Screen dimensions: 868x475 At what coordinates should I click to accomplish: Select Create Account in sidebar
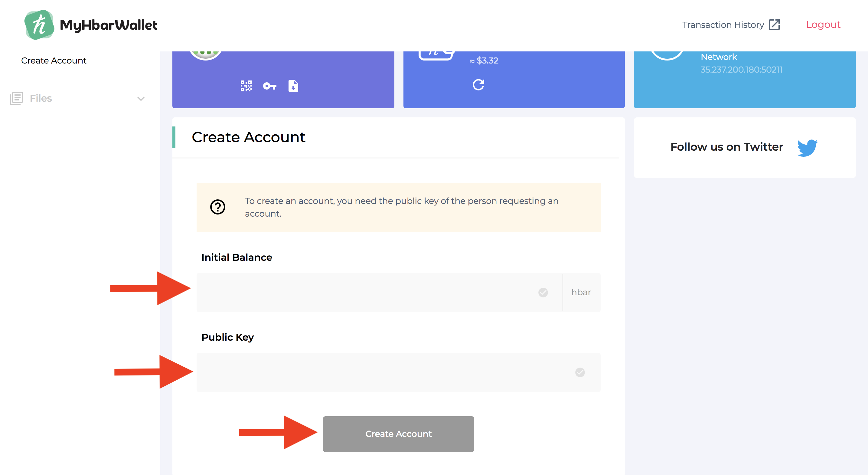(x=54, y=61)
